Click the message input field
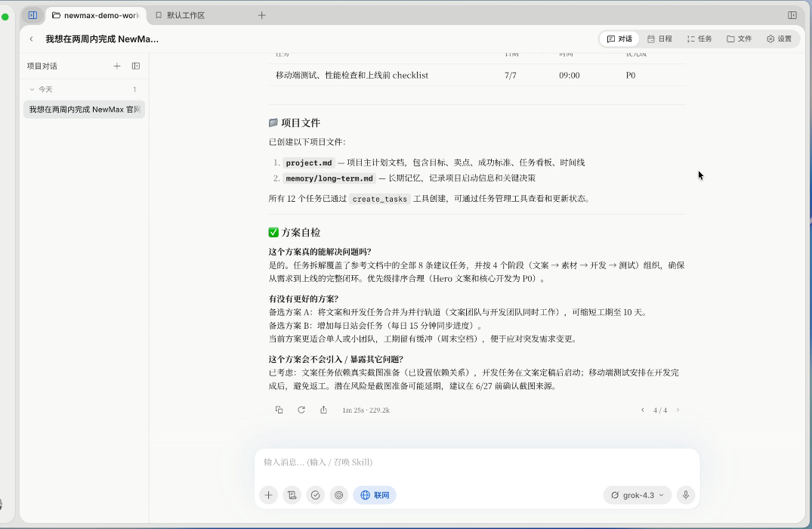The image size is (812, 529). (x=477, y=462)
